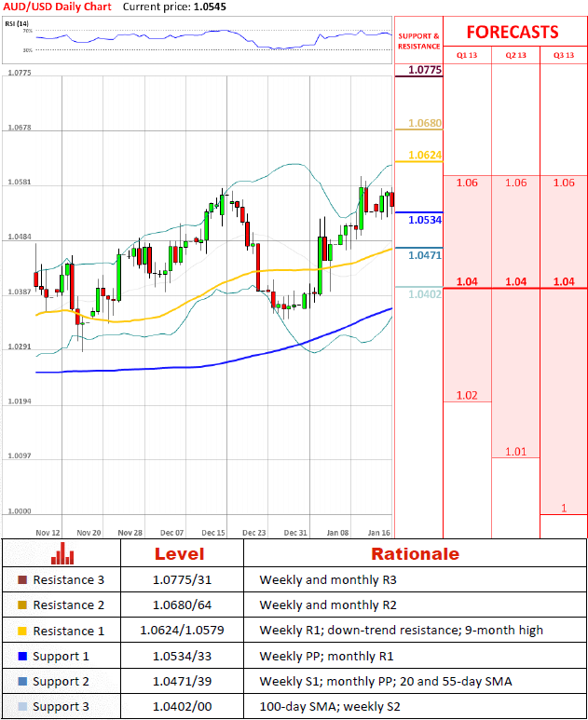The height and width of the screenshot is (720, 588).
Task: Click the 1.0624 resistance level label
Action: [x=425, y=156]
